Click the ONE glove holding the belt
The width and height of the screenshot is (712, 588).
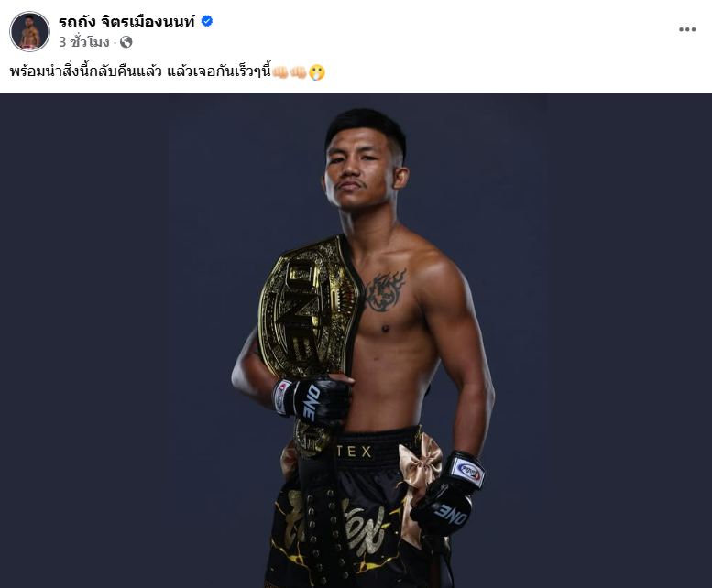tap(312, 400)
